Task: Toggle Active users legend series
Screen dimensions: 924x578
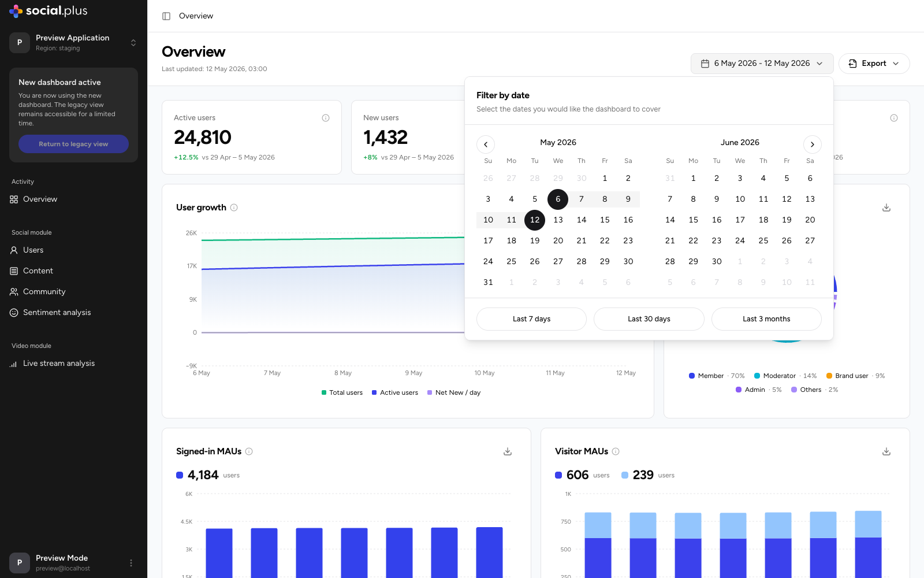Action: (395, 392)
